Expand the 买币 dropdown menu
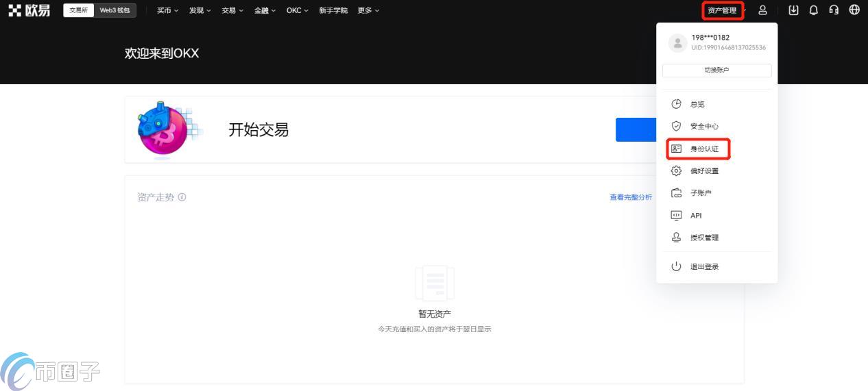The image size is (868, 391). pos(167,10)
